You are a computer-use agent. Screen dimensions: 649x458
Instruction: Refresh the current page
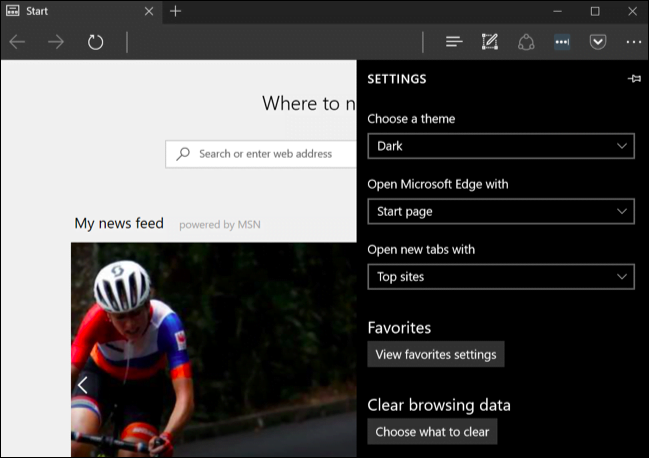[95, 42]
